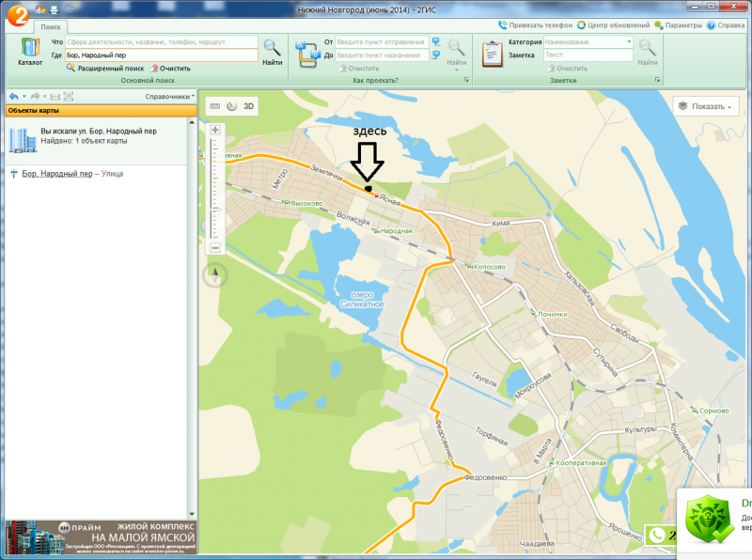Click Найти in the Основной поиск group
The image size is (752, 560).
coord(272,53)
